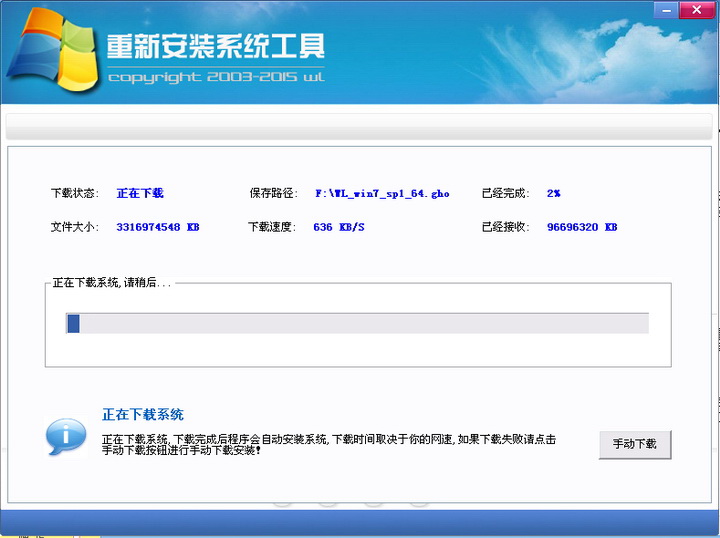This screenshot has width=720, height=538.
Task: Click the 3316974548 KB file size value
Action: (x=157, y=227)
